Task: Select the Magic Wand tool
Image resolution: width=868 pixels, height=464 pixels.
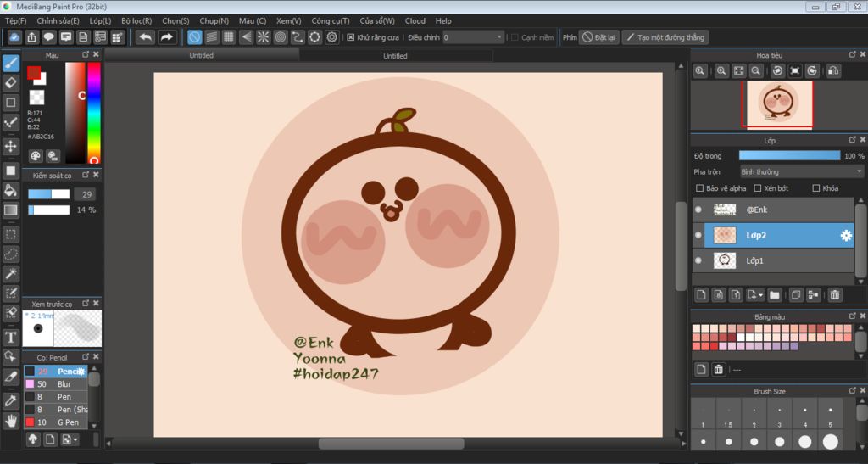Action: tap(10, 273)
